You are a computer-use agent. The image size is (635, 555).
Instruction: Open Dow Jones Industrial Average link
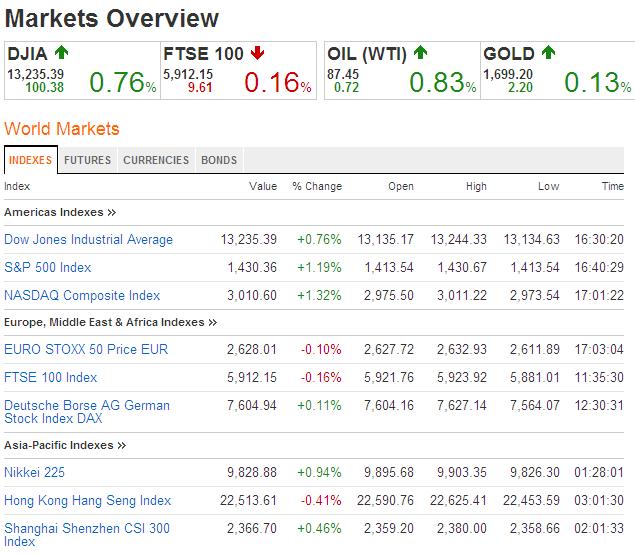(x=88, y=239)
